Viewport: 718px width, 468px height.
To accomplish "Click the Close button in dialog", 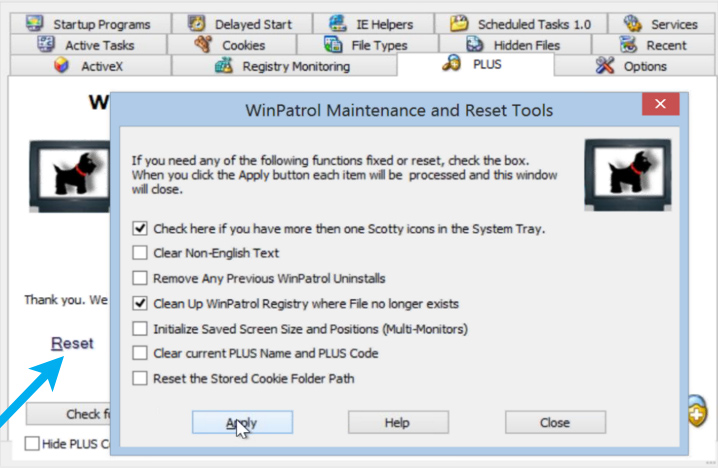I will click(555, 422).
